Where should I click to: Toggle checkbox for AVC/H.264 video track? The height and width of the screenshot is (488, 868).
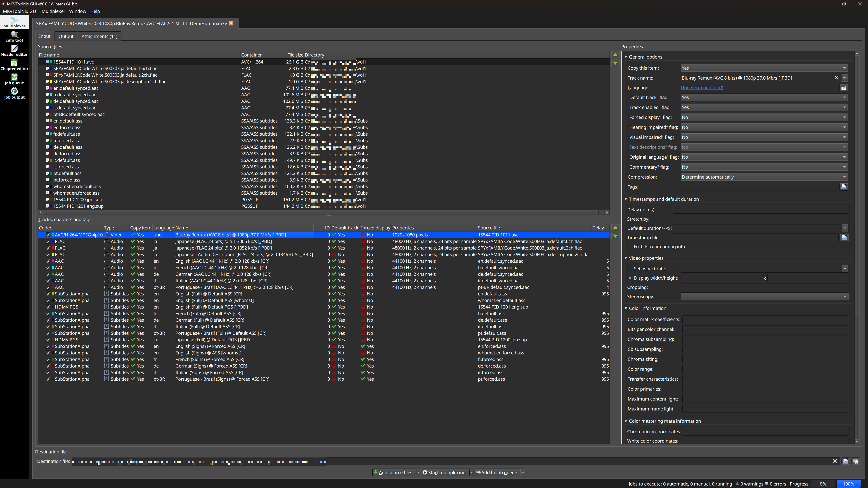click(48, 235)
